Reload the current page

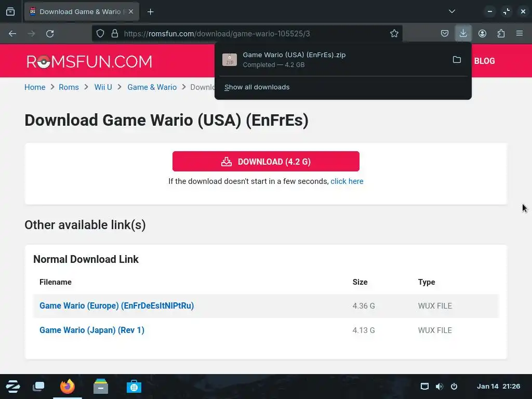[50, 34]
